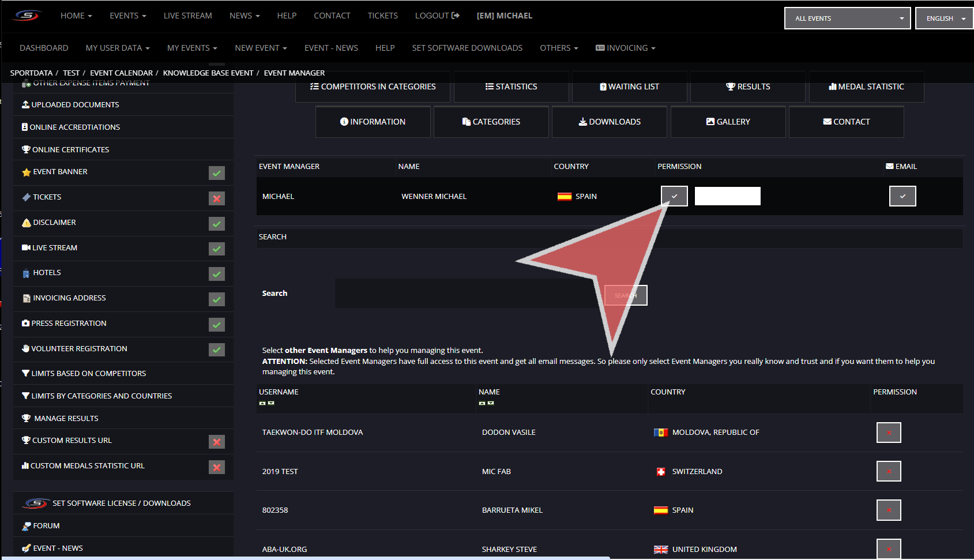Click the Sportdata logo icon
Viewport: 974px width, 560px height.
tap(27, 16)
